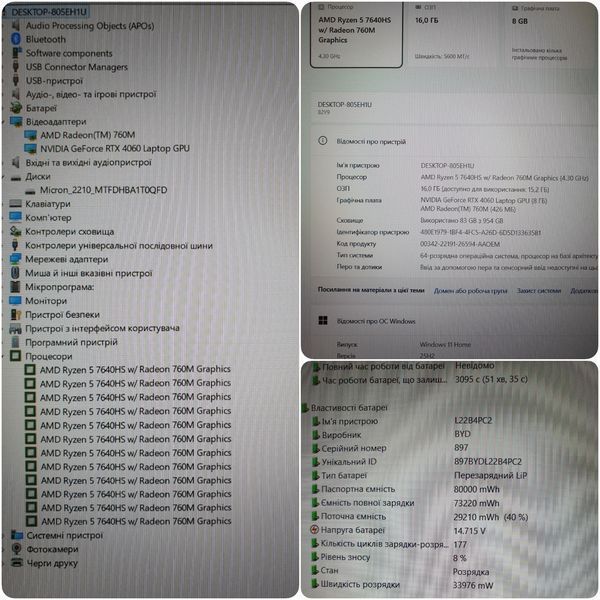Screen dimensions: 600x600
Task: Select Аудіо-, відео- та ігрові пристрої category
Action: [x=91, y=94]
